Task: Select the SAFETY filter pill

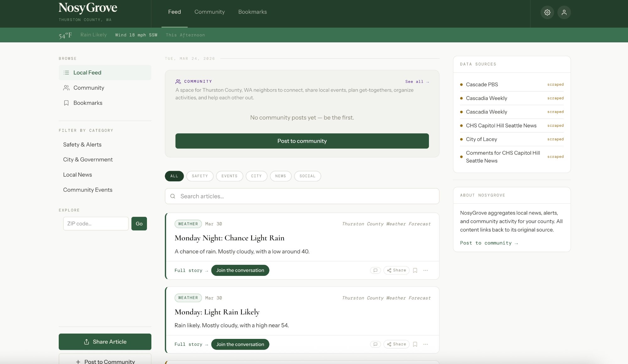Action: point(200,176)
